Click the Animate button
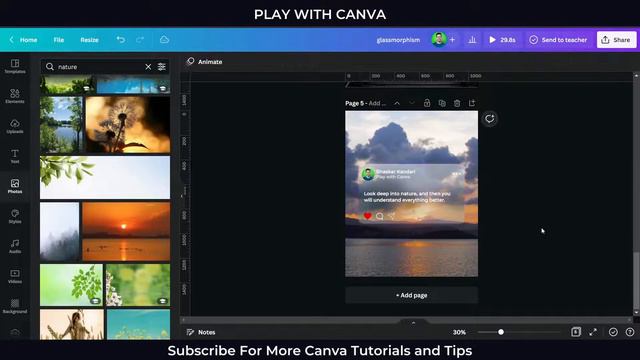Screen dimensions: 640x360 tap(204, 62)
